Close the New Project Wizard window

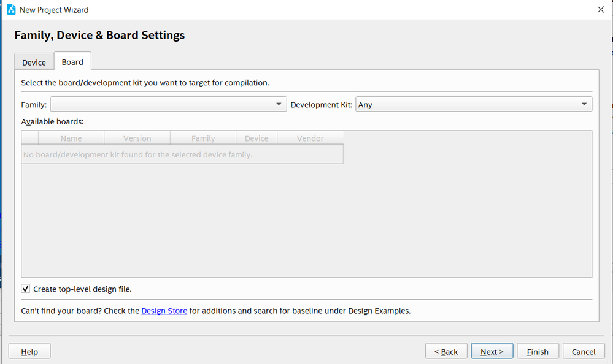click(x=600, y=9)
